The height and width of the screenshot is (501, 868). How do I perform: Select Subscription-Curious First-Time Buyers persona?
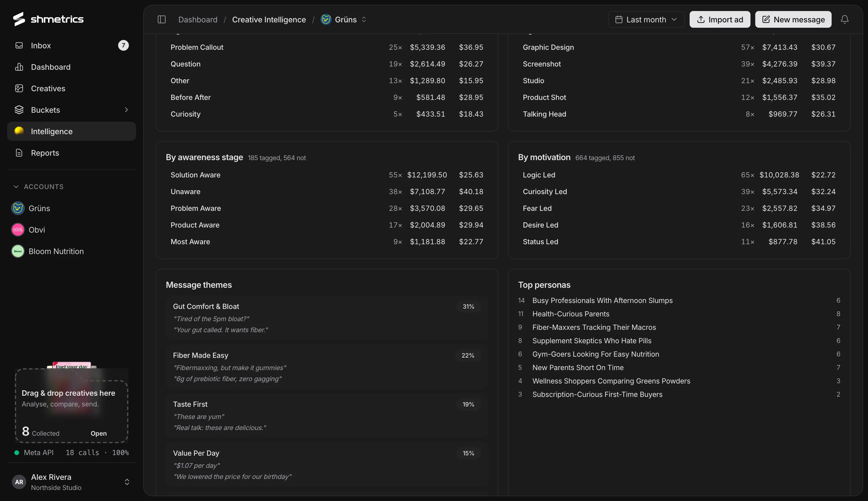click(x=679, y=394)
